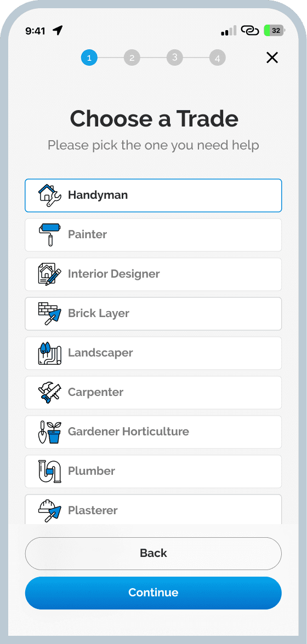Viewport: 307px width, 644px height.
Task: Jump to step 2 in progress indicator
Action: tap(132, 58)
